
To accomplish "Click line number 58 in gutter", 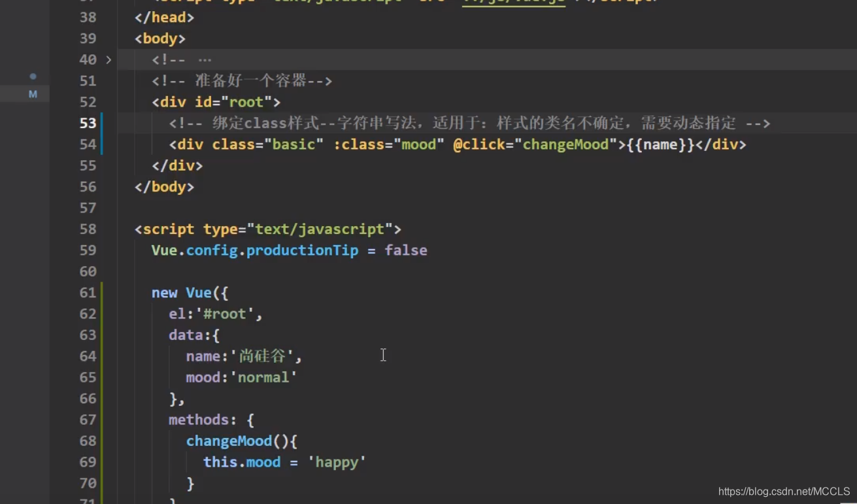I will point(88,229).
